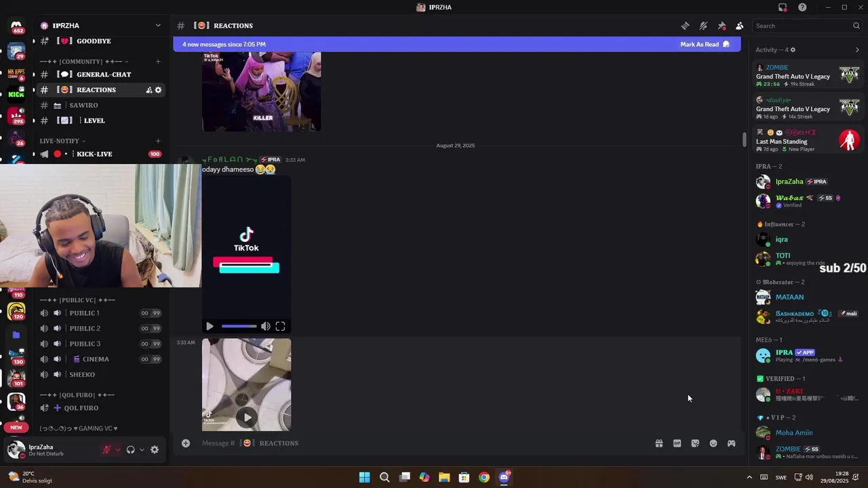The width and height of the screenshot is (868, 488).
Task: Join the PUBLIC 2 voice channel
Action: pyautogui.click(x=100, y=328)
